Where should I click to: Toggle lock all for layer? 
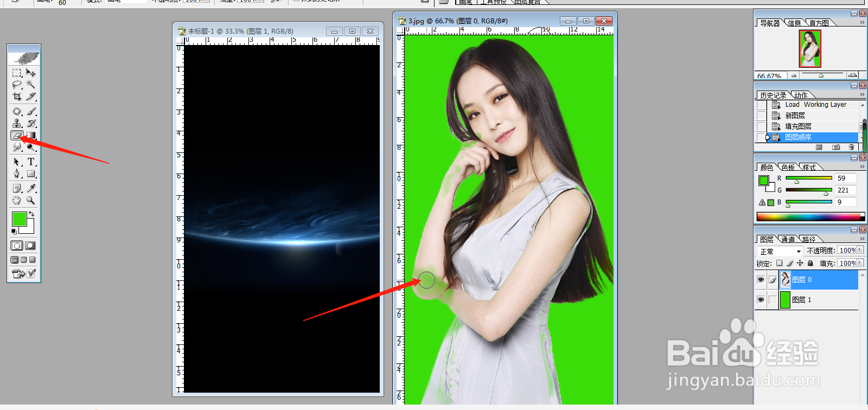pos(810,263)
